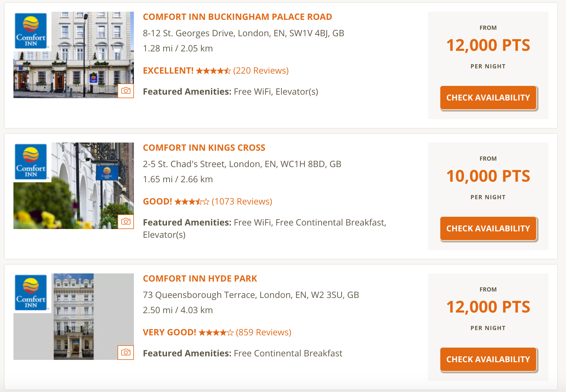Click star rating for Comfort Inn Hyde Park

click(216, 333)
